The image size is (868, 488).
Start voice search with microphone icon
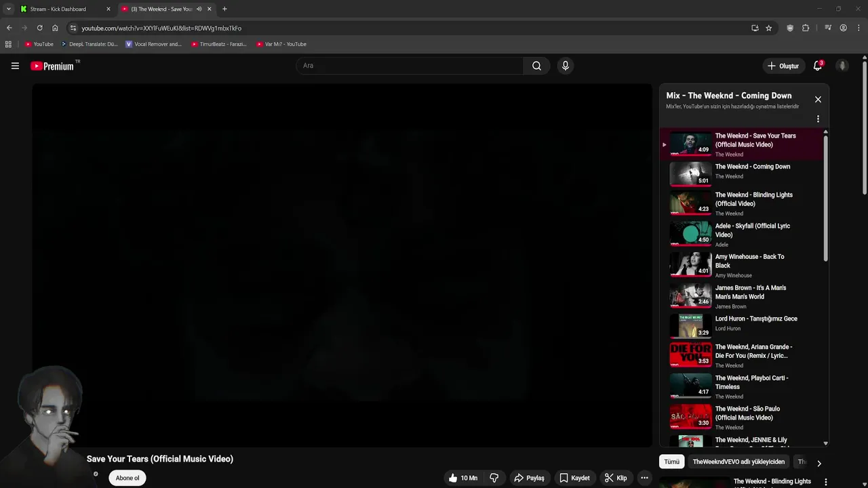coord(566,66)
